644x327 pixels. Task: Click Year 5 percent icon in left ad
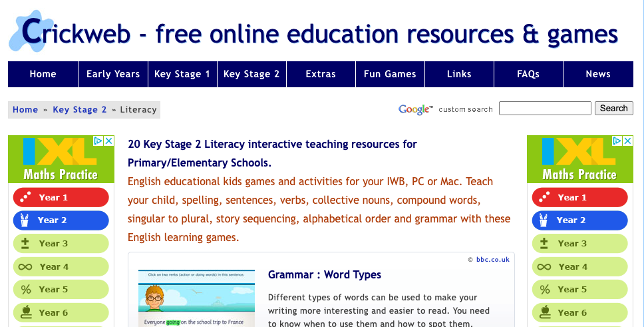[25, 290]
